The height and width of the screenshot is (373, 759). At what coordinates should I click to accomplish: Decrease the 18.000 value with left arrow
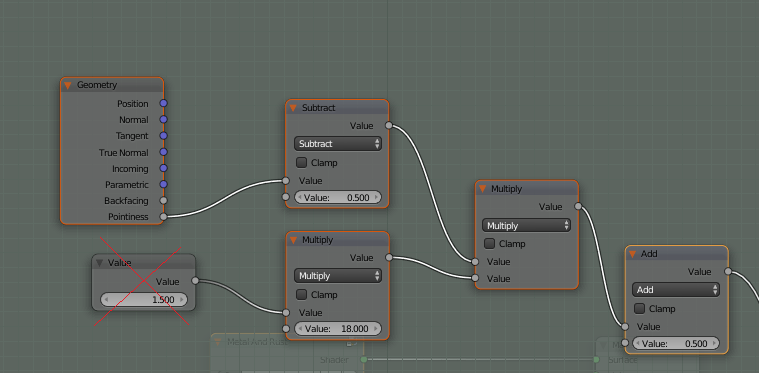coord(300,328)
